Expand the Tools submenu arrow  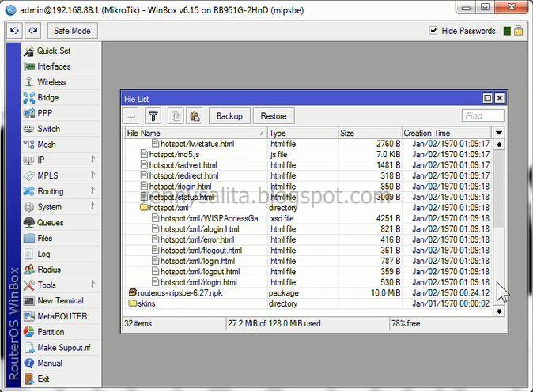click(93, 285)
